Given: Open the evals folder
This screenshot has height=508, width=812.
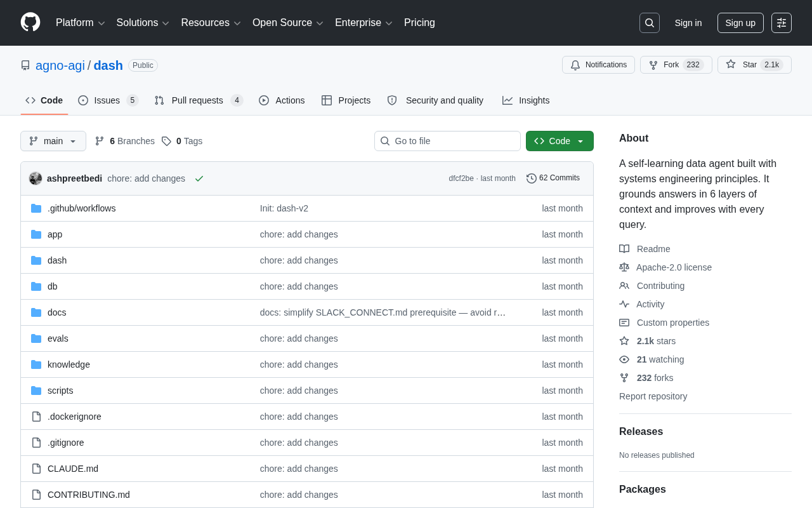Looking at the screenshot, I should point(58,338).
